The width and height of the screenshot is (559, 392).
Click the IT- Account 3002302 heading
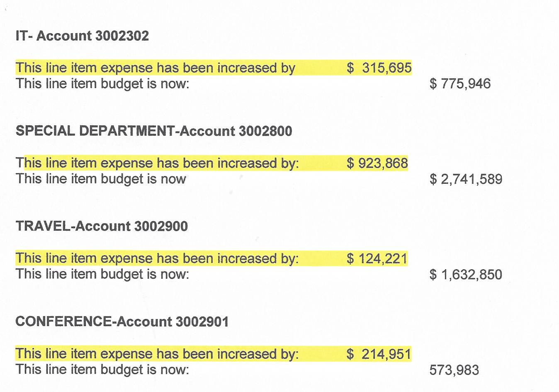82,36
